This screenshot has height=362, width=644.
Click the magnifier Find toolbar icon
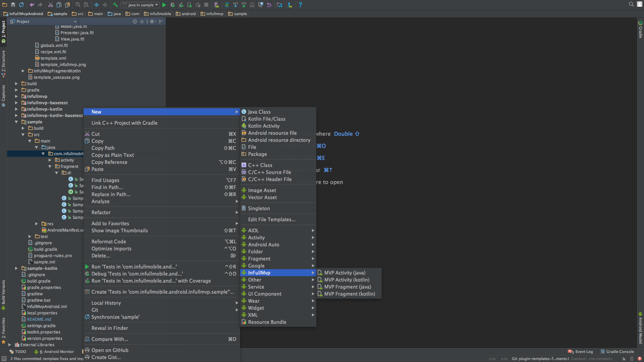78,5
